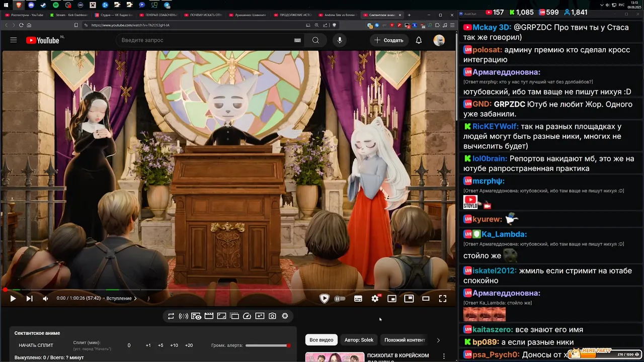Toggle theater mode

pos(426,299)
